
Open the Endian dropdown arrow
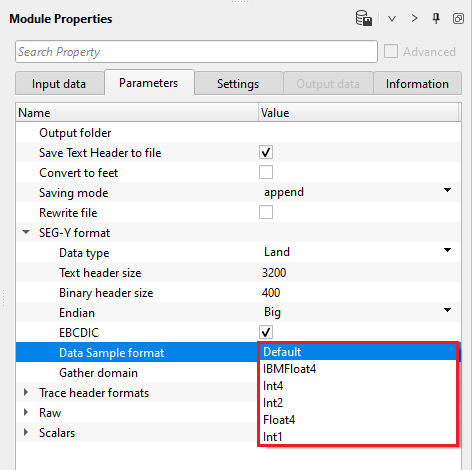pos(447,310)
